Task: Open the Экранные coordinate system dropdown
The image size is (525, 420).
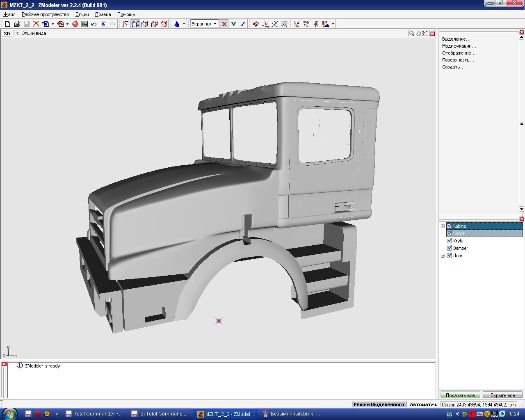Action: point(215,24)
